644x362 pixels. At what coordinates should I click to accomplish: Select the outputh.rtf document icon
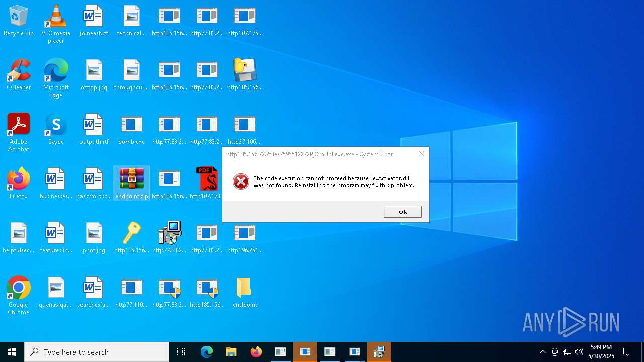pos(94,130)
